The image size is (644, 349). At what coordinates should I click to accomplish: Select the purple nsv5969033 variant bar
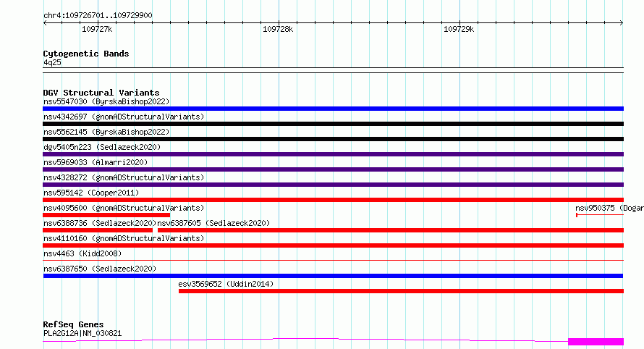pyautogui.click(x=333, y=169)
